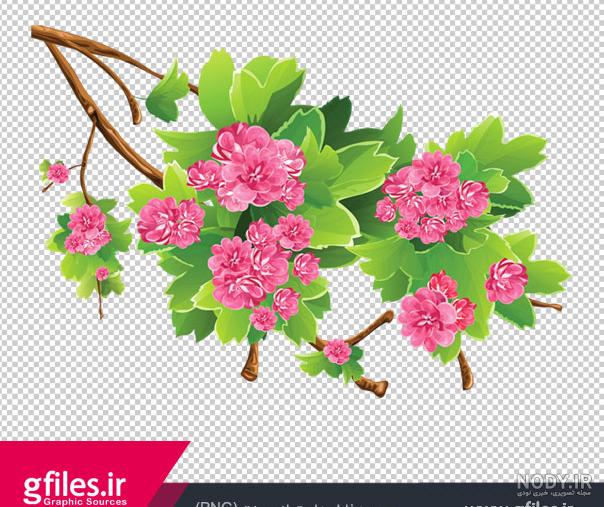Click the pink flower cluster on the right side

pos(433,197)
